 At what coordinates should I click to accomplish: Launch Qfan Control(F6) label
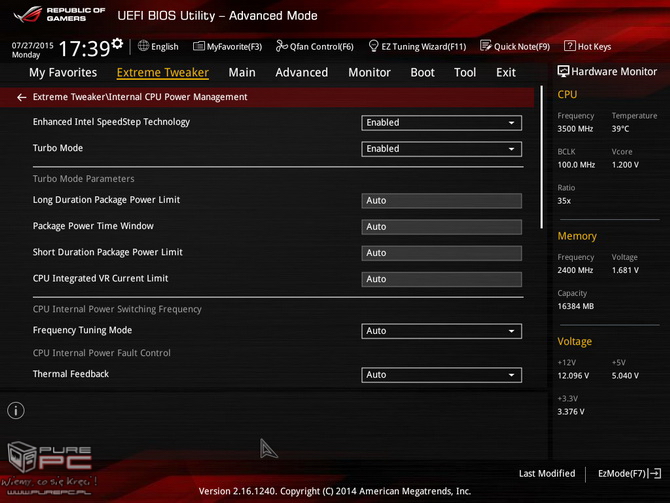pos(321,47)
